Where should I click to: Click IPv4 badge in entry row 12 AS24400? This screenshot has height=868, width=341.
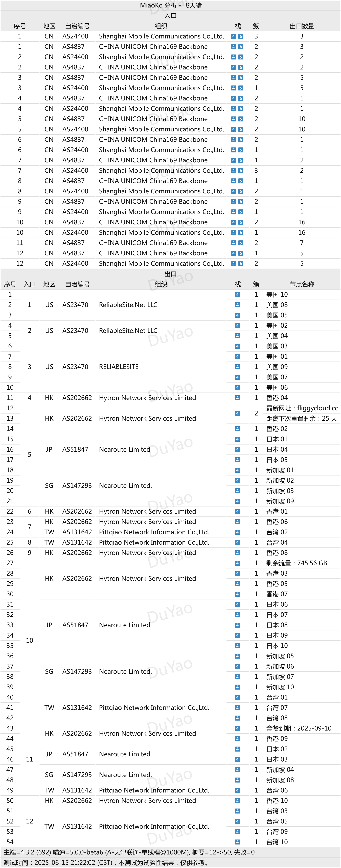pos(233,264)
